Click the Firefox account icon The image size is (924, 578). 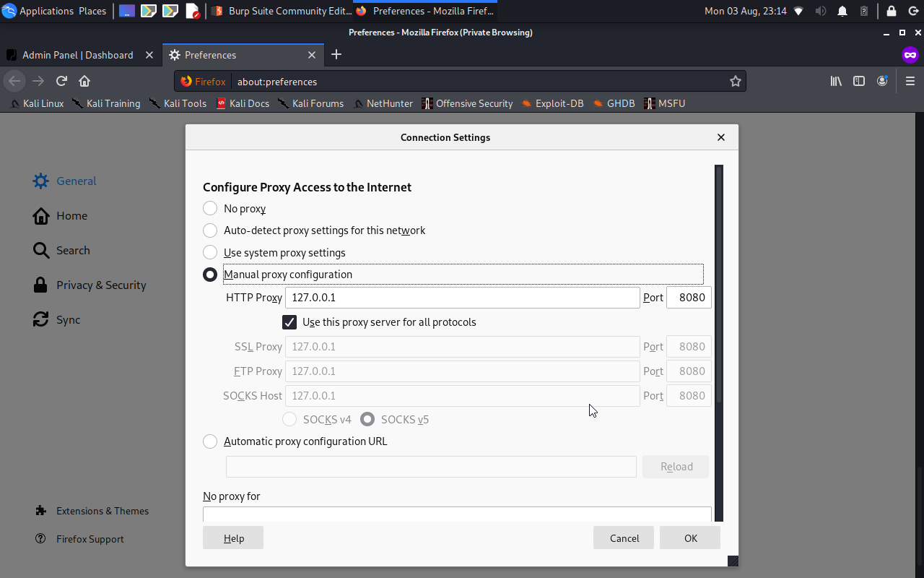tap(882, 81)
